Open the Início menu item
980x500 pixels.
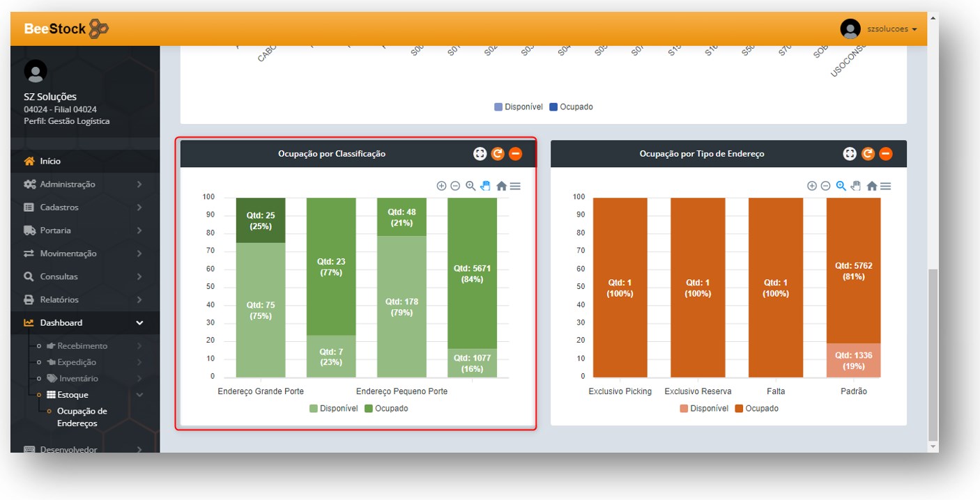pos(50,161)
